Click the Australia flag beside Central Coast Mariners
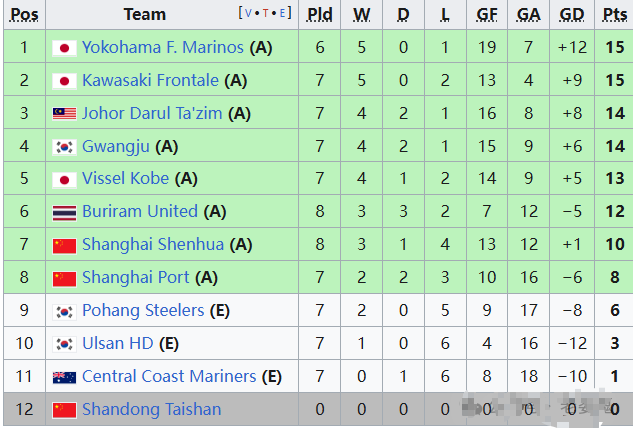The height and width of the screenshot is (428, 636). pyautogui.click(x=64, y=377)
